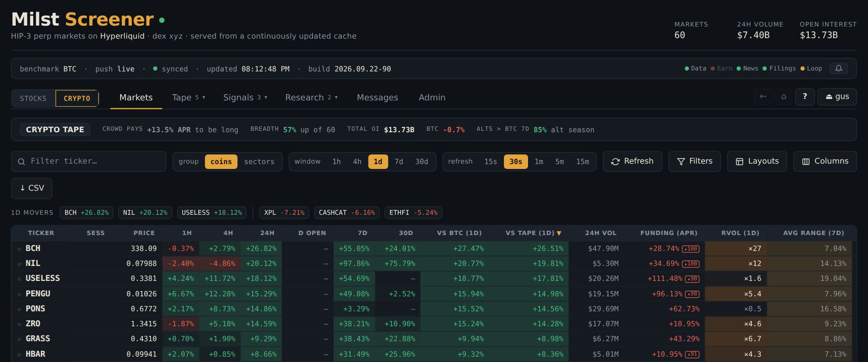Click the Loop status indicator
Image resolution: width=868 pixels, height=362 pixels.
point(811,69)
